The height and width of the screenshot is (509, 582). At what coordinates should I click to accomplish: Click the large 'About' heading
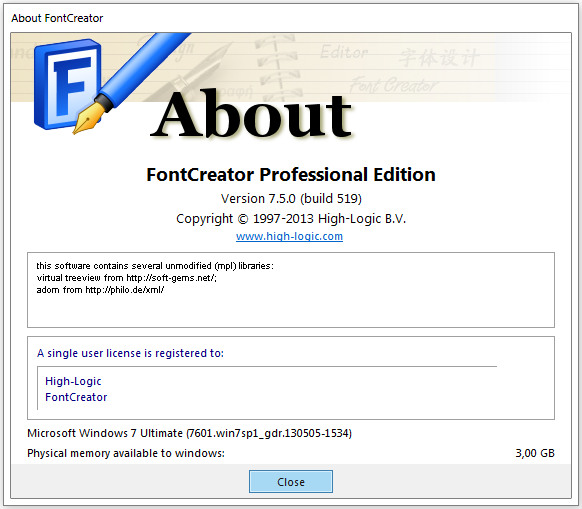click(251, 114)
